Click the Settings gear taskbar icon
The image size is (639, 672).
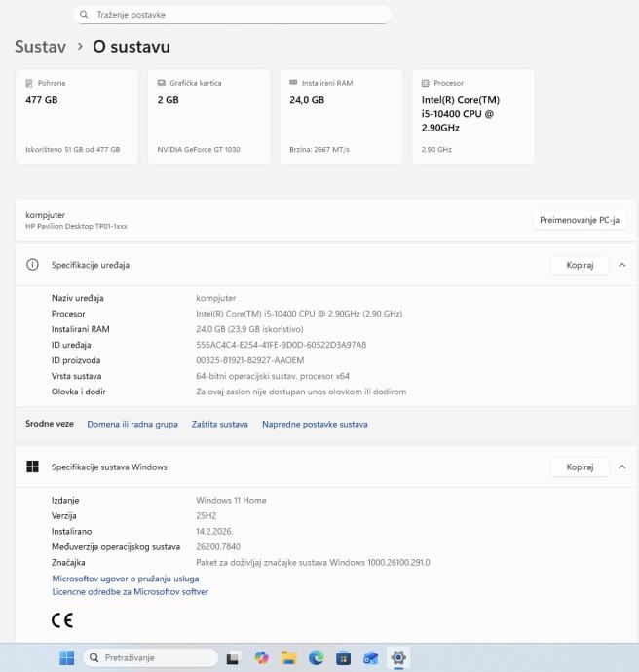[x=398, y=658]
